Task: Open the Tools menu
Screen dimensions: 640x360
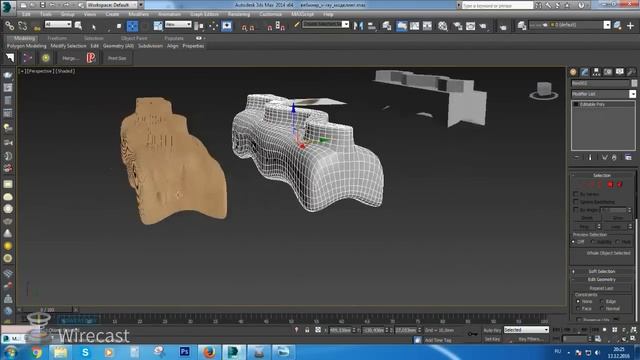Action: point(46,14)
